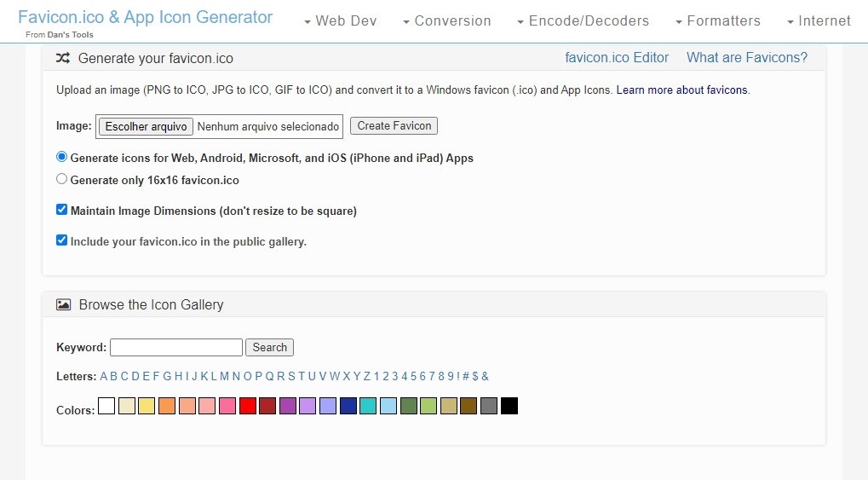Screen dimensions: 868x480
Task: Pick the black color swatch
Action: [509, 406]
